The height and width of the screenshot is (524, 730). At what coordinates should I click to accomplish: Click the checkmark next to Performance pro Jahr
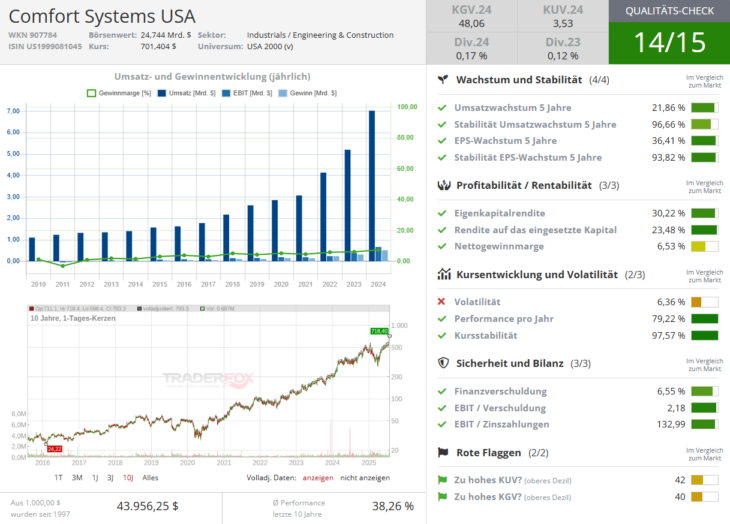click(x=442, y=319)
